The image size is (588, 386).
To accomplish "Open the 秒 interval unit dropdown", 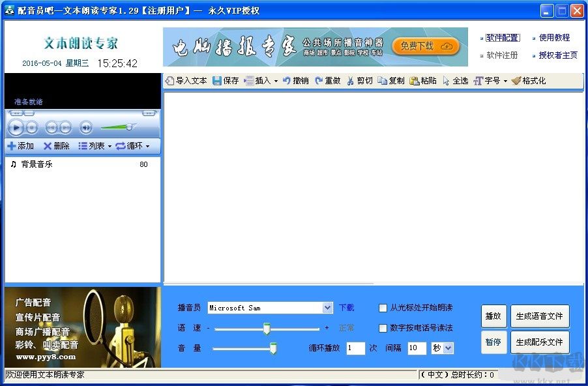I will tap(447, 348).
